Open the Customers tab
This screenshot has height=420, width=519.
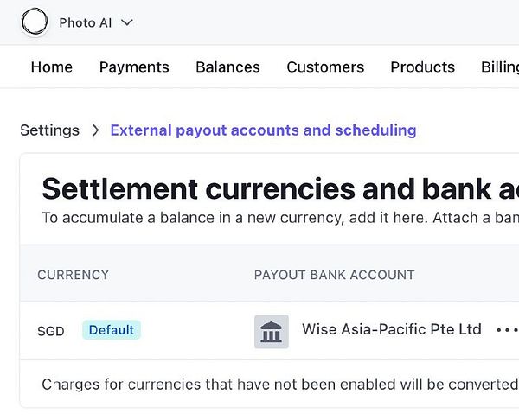click(325, 67)
